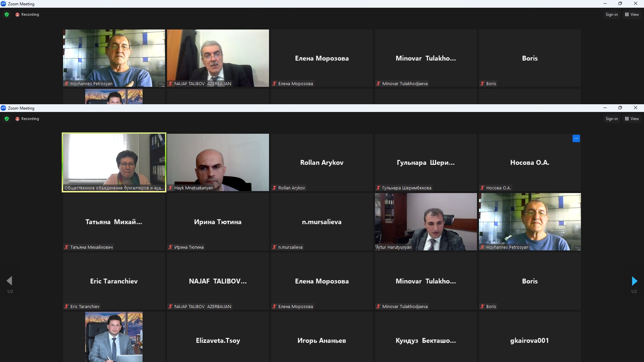
Task: Open the View layout menu in upper window
Action: click(x=632, y=14)
